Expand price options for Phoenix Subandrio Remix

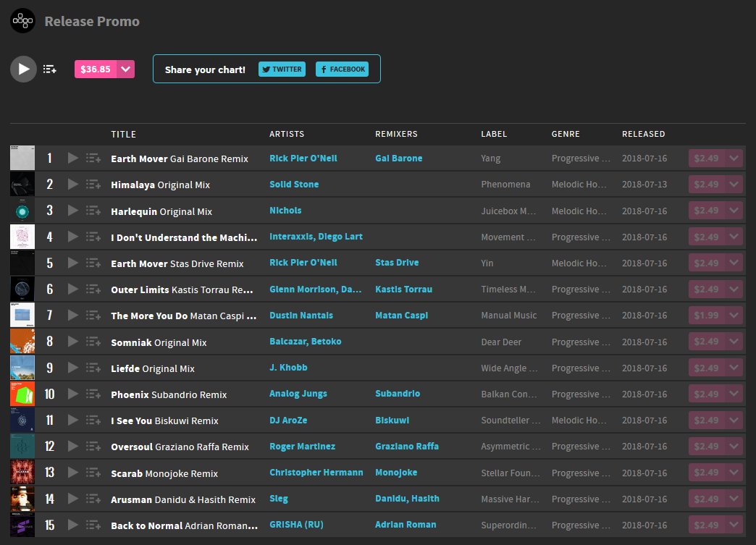pyautogui.click(x=734, y=394)
